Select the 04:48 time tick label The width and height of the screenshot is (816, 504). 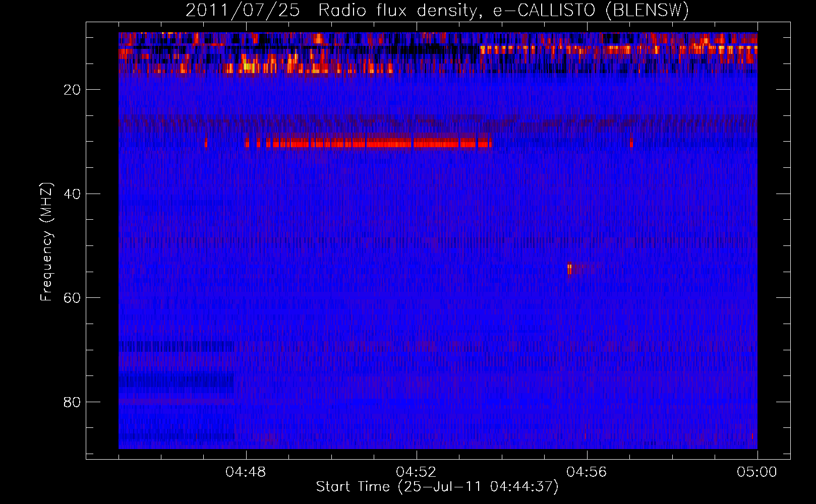tap(246, 472)
